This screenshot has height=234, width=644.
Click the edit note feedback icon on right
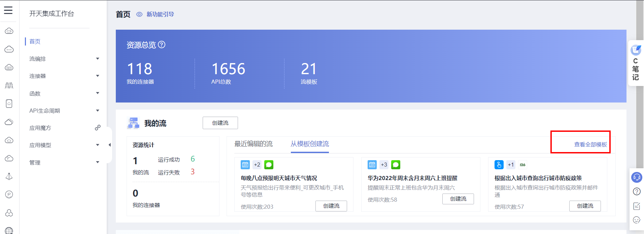click(637, 206)
